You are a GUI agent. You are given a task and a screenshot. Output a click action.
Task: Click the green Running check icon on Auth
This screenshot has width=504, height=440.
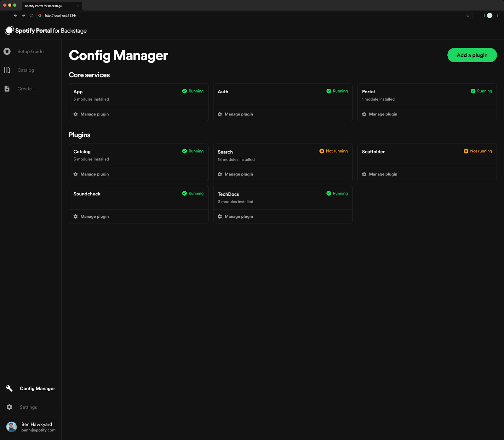(329, 91)
